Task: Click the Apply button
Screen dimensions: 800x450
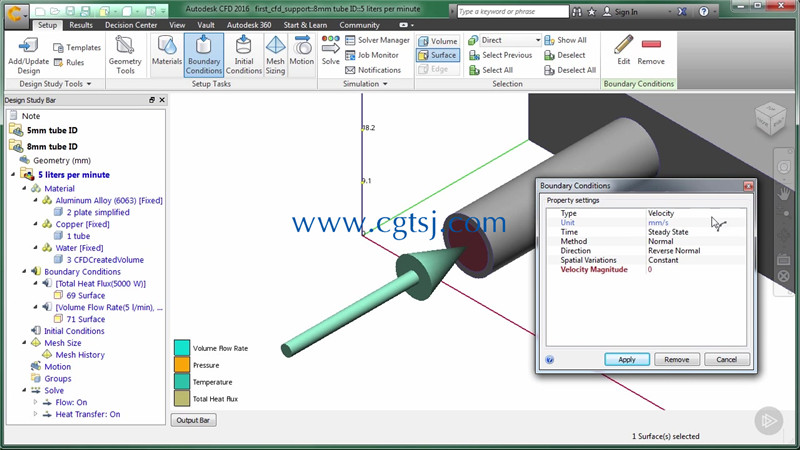Action: click(x=627, y=360)
